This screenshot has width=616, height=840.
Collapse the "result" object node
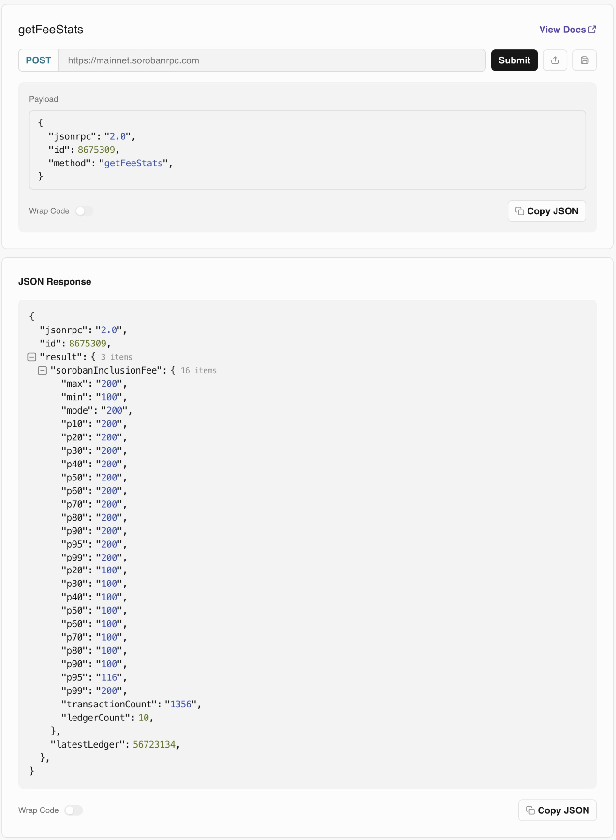pos(32,357)
